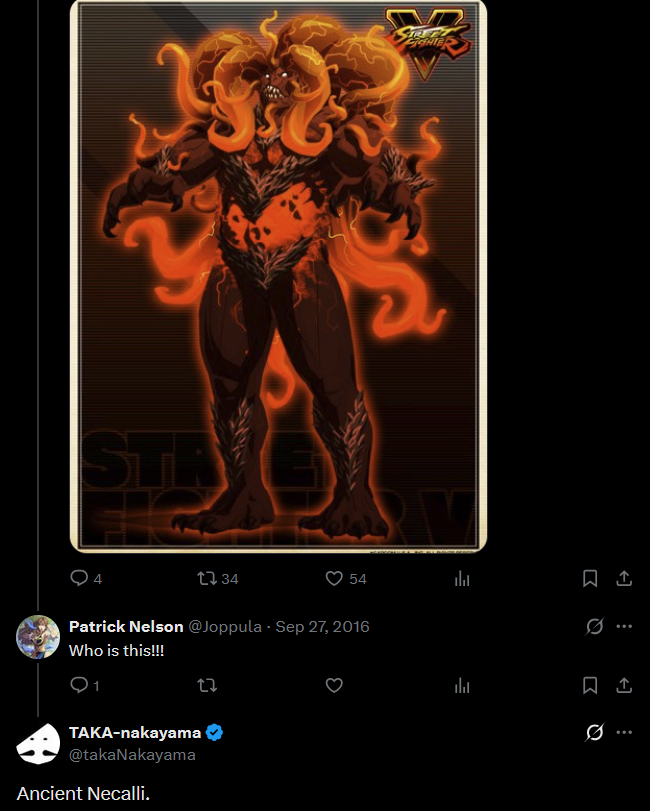650x811 pixels.
Task: Open the @takaNakayama handle link
Action: point(132,755)
